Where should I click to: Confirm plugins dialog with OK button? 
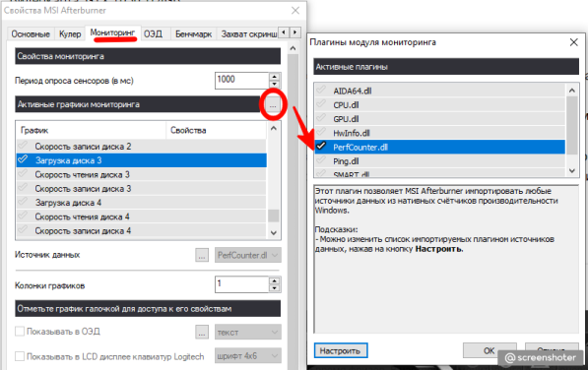490,350
